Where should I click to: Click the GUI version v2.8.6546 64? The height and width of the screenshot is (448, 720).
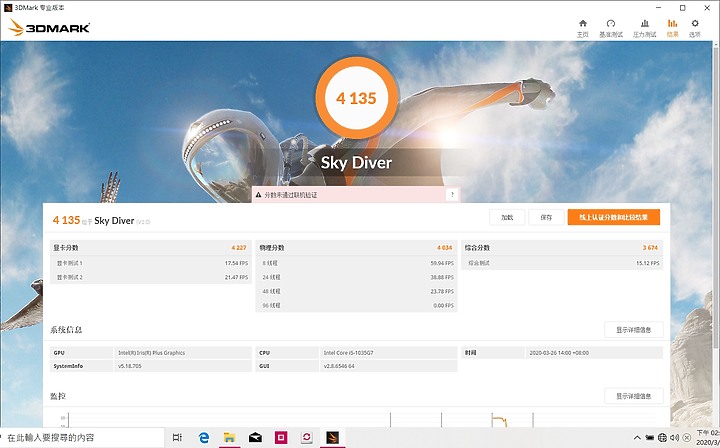pyautogui.click(x=339, y=366)
